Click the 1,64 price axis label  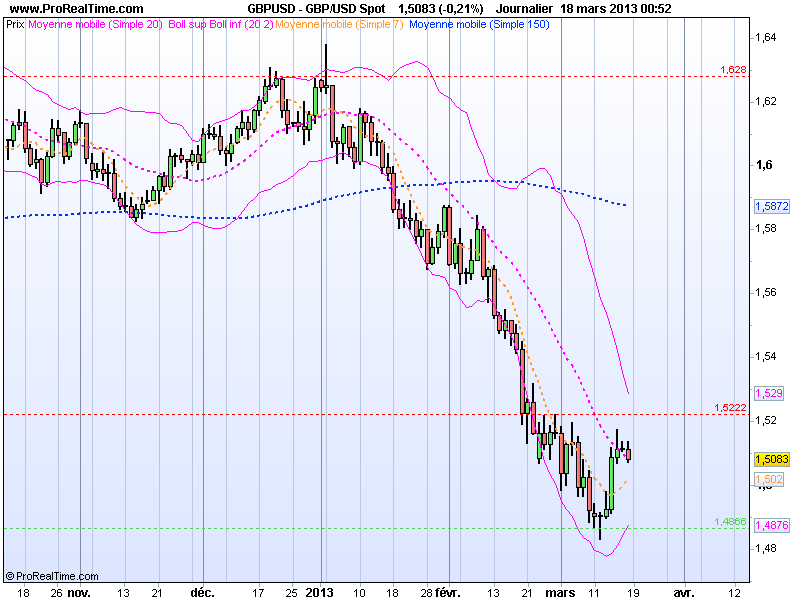(766, 38)
